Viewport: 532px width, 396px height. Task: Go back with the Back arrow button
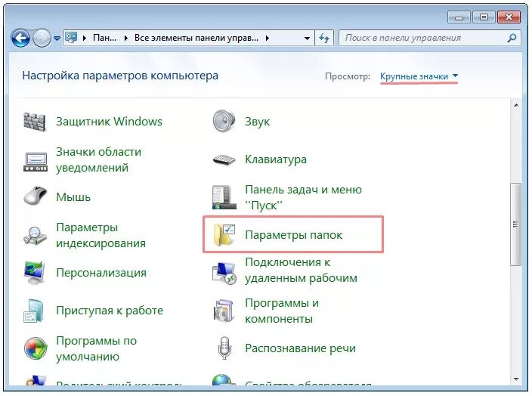20,38
